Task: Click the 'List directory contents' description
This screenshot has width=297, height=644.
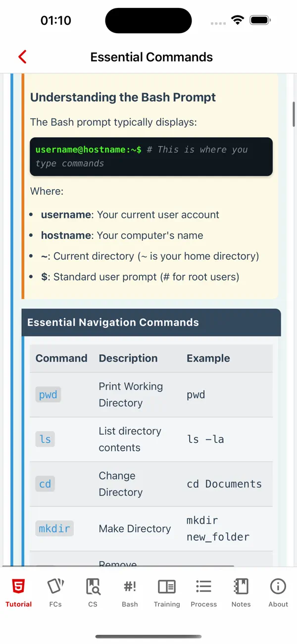Action: 130,439
